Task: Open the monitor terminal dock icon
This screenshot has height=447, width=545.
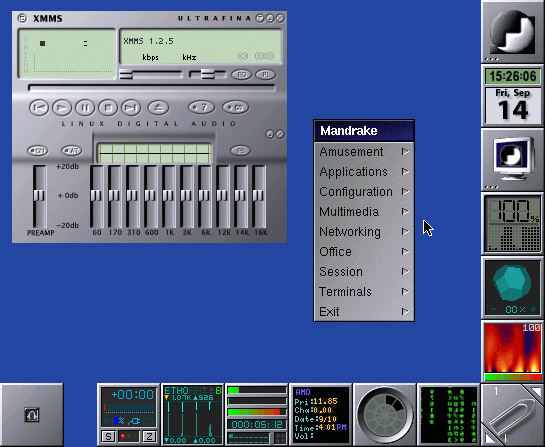Action: pos(513,160)
